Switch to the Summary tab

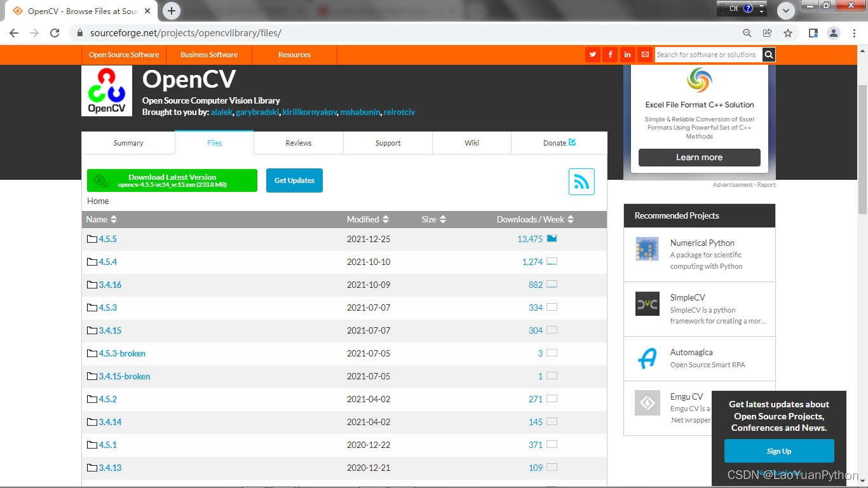pyautogui.click(x=128, y=143)
